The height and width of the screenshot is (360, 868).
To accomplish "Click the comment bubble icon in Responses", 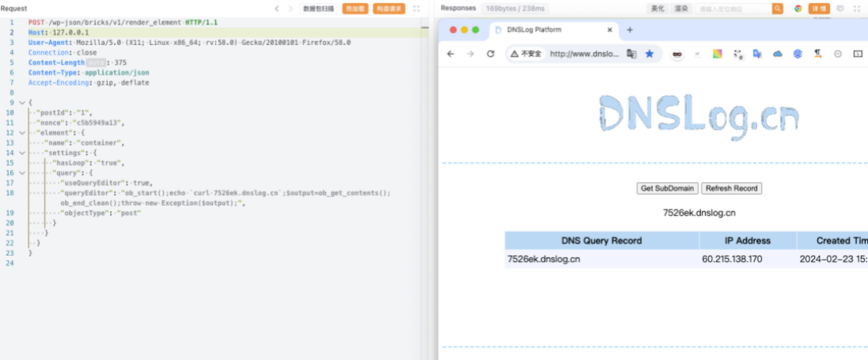I will pyautogui.click(x=840, y=8).
